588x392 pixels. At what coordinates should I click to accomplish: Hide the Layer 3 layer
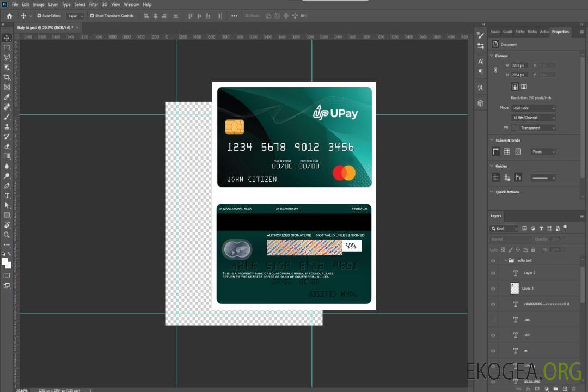click(x=493, y=289)
